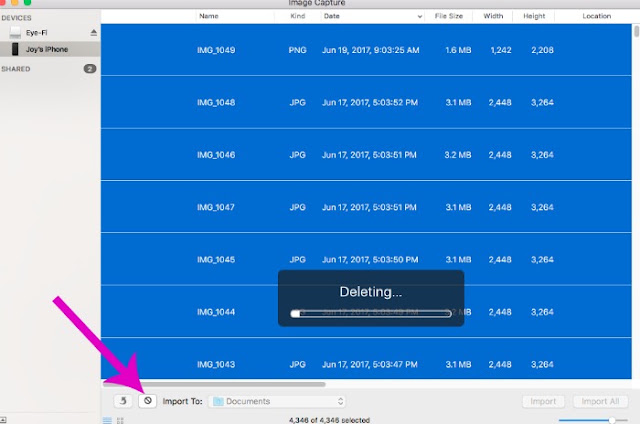Sort by the Name column header
This screenshot has height=424, width=640.
[x=209, y=16]
